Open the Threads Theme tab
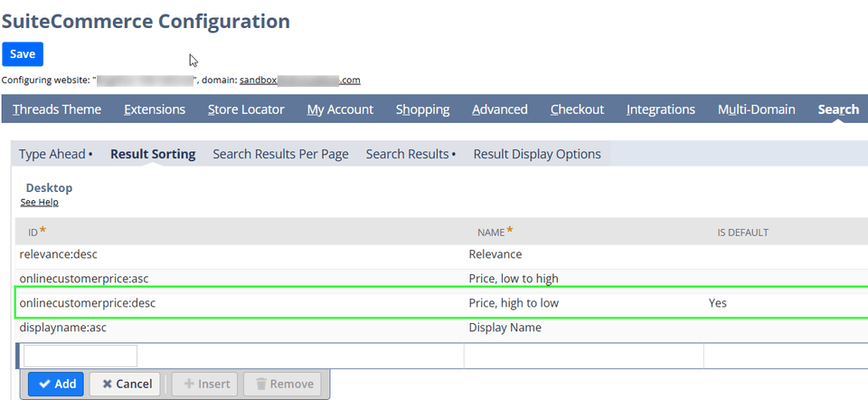 tap(57, 110)
